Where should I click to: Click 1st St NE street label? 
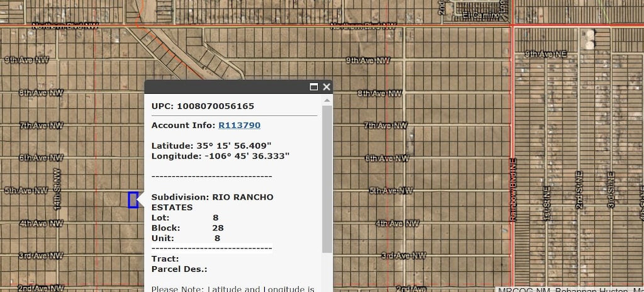(547, 204)
